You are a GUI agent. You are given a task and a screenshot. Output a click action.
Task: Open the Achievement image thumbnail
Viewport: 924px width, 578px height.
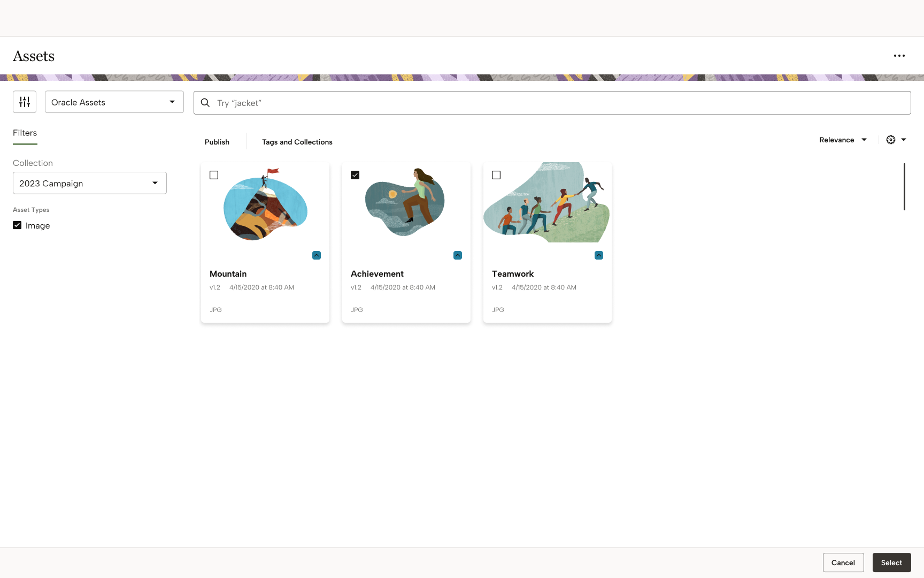pyautogui.click(x=405, y=201)
